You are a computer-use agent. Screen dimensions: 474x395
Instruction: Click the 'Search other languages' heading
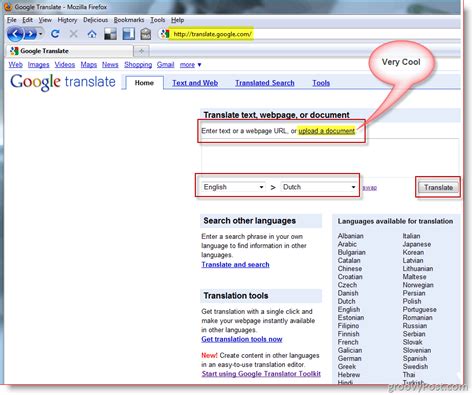[x=249, y=221]
